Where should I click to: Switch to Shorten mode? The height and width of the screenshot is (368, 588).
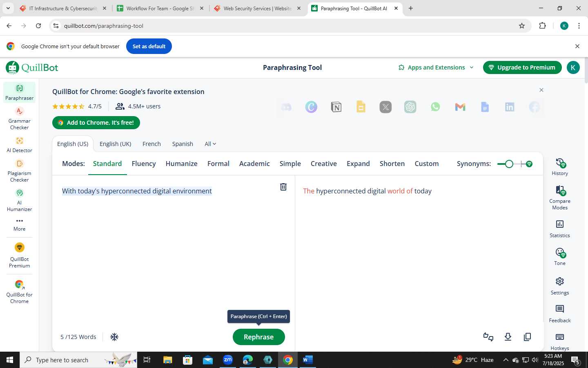pos(392,164)
